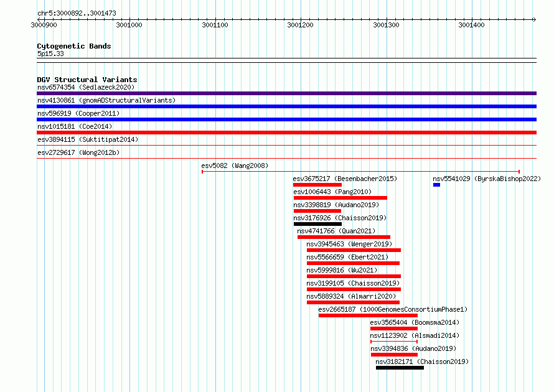
Task: Click the thin nsv1123902 Alsmadi2014 span line
Action: (394, 342)
